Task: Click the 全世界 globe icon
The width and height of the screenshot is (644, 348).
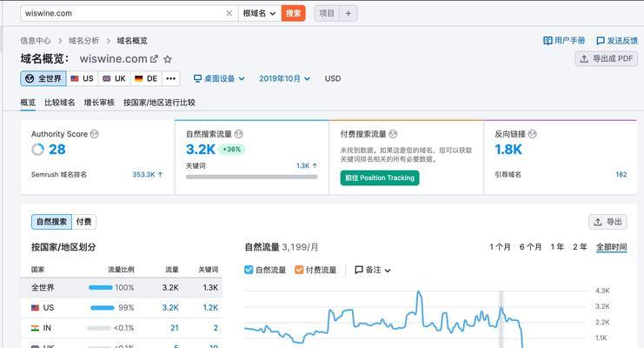Action: point(30,78)
